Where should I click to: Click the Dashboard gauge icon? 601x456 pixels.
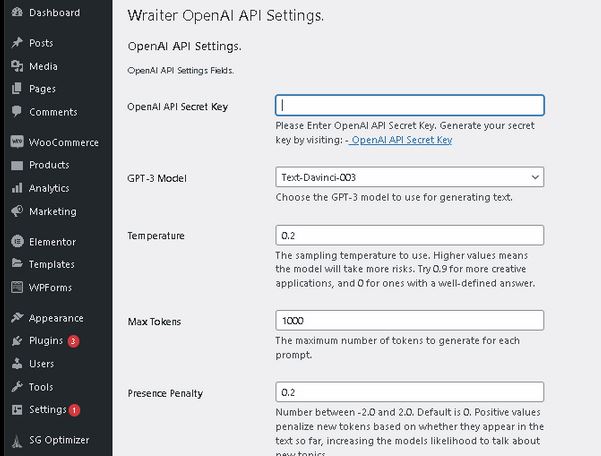point(17,12)
